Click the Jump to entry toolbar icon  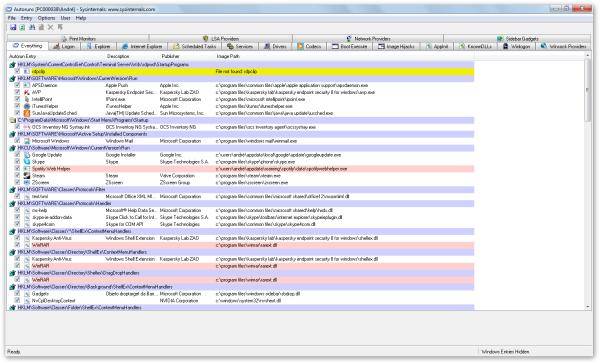pyautogui.click(x=60, y=27)
